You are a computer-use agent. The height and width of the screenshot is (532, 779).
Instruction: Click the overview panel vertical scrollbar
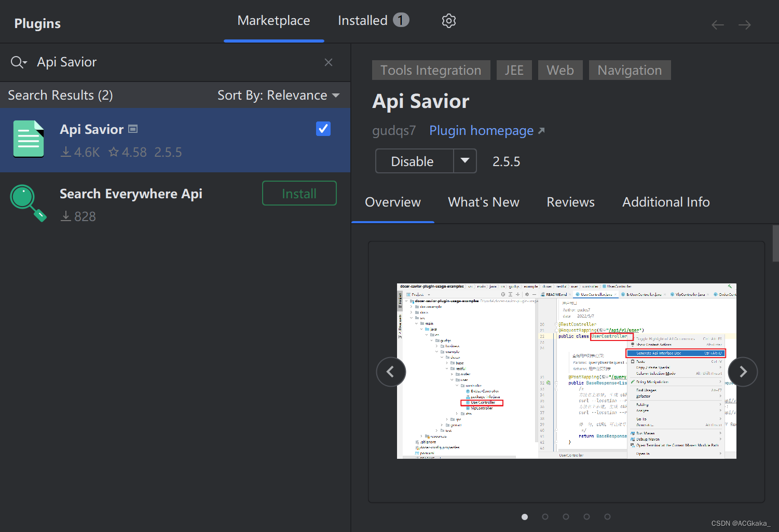pyautogui.click(x=775, y=243)
